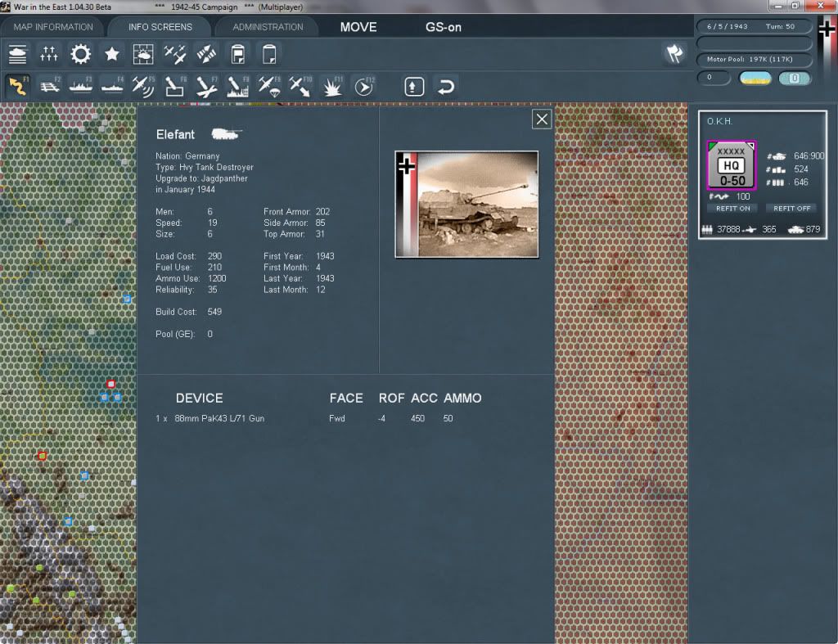Click the satellite-shaped icon in Info Screens row
Image resolution: width=838 pixels, height=644 pixels.
coord(206,54)
